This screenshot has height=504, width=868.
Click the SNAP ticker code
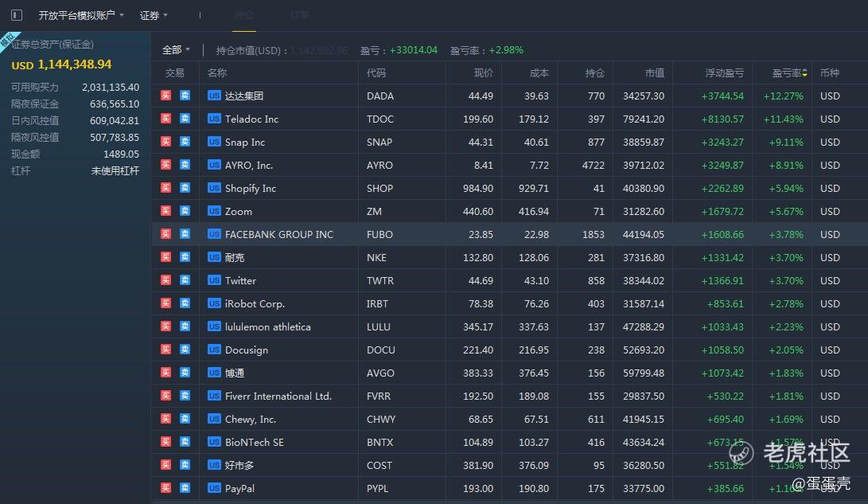click(x=380, y=143)
